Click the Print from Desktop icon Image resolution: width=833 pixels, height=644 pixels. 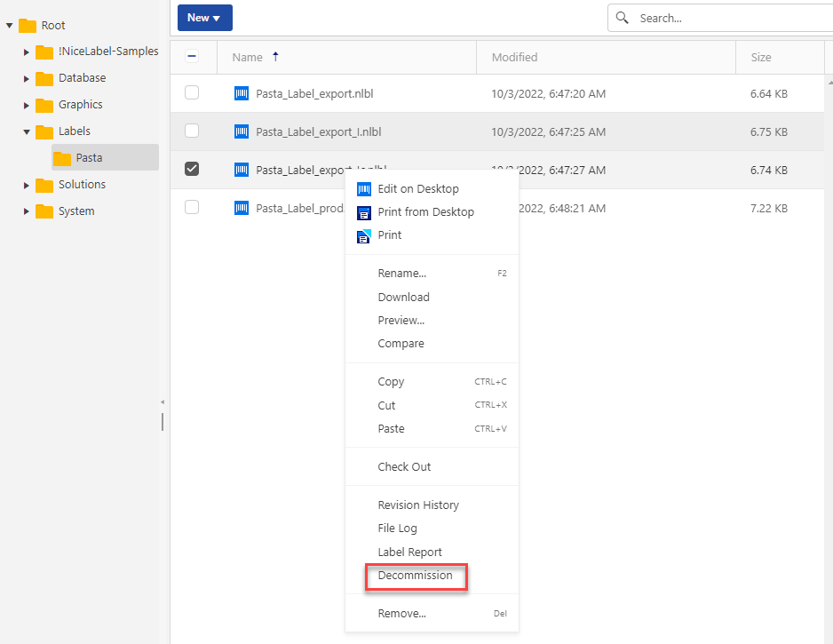pyautogui.click(x=363, y=212)
